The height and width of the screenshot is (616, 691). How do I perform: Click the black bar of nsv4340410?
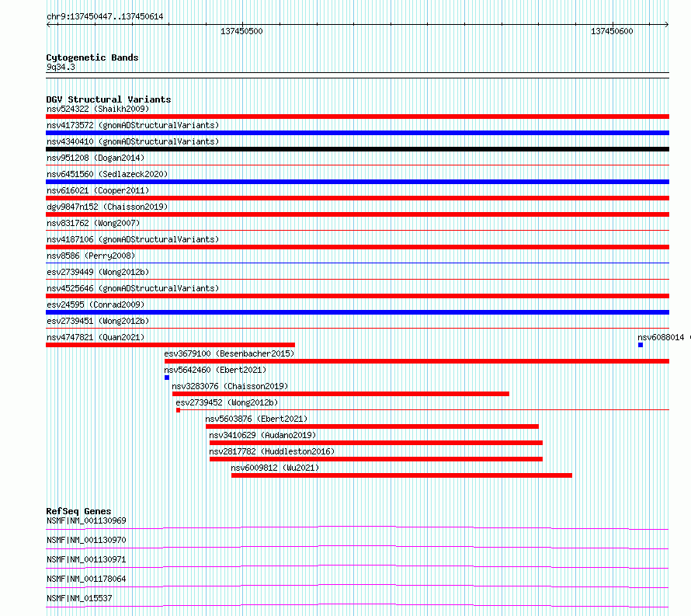click(x=357, y=149)
